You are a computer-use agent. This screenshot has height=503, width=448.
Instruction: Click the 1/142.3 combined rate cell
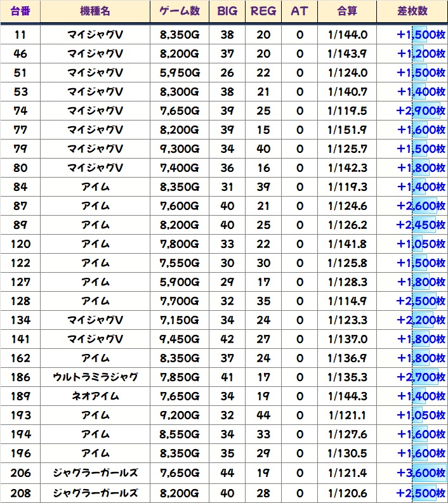347,168
